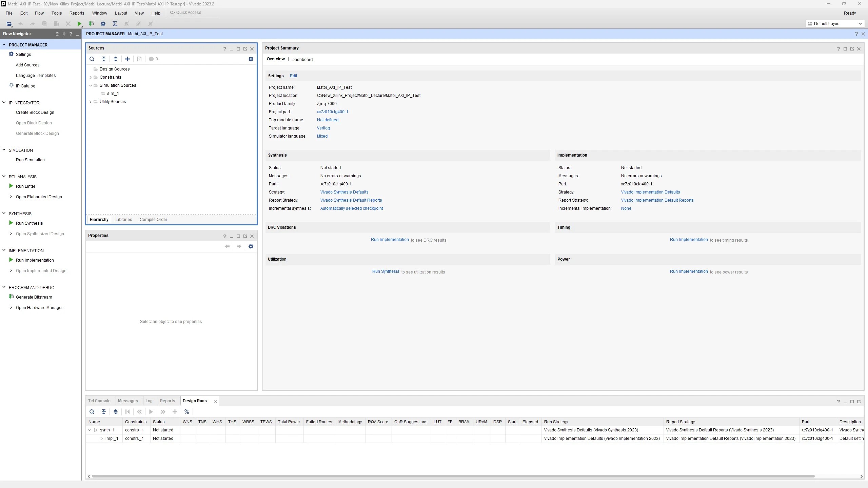Viewport: 868px width, 488px height.
Task: Search in Design Runs panel
Action: [92, 412]
